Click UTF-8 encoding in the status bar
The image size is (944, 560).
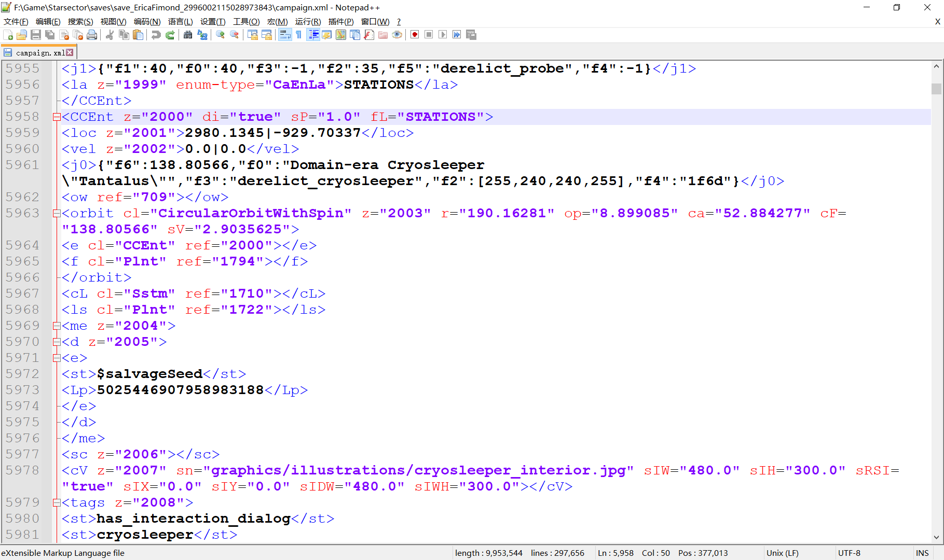850,553
